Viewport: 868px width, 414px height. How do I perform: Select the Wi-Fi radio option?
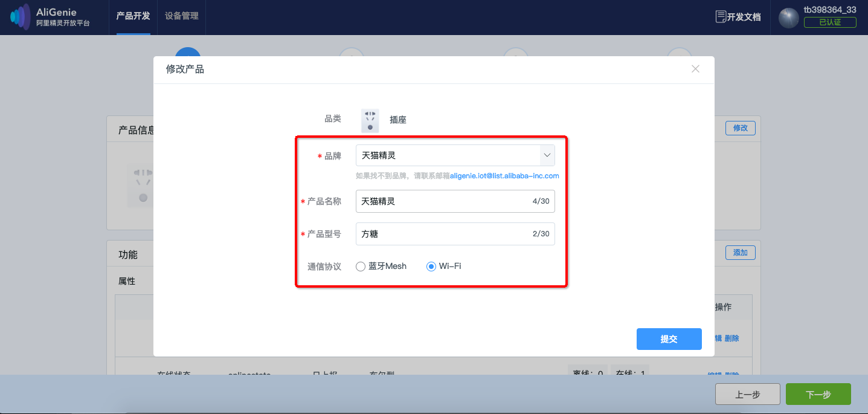(431, 267)
